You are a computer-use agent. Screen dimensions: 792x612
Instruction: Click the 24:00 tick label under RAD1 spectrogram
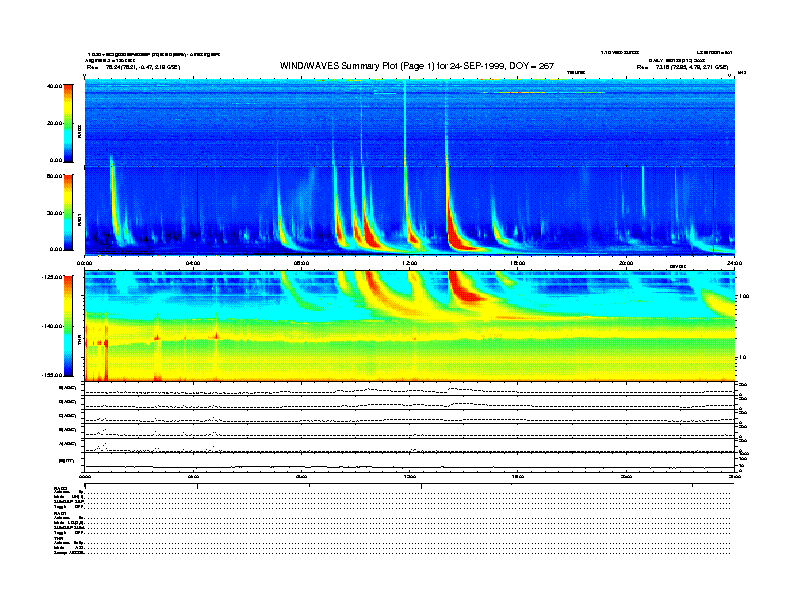tap(734, 263)
